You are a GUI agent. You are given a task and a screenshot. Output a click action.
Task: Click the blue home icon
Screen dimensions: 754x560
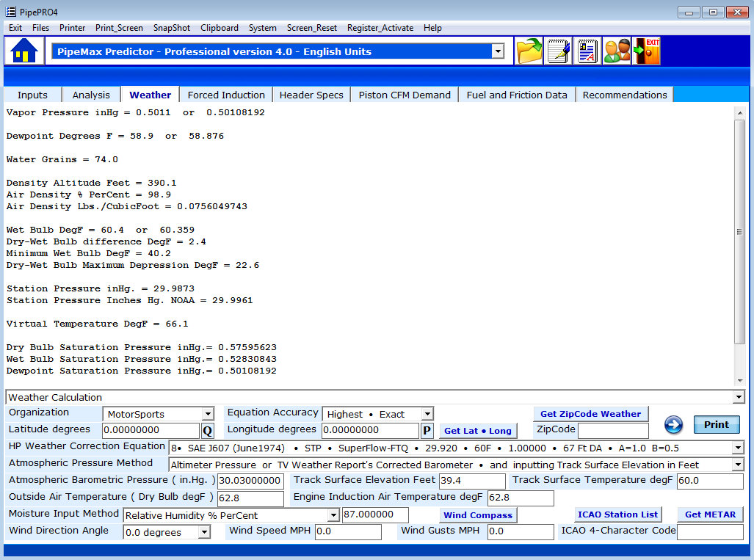(23, 51)
